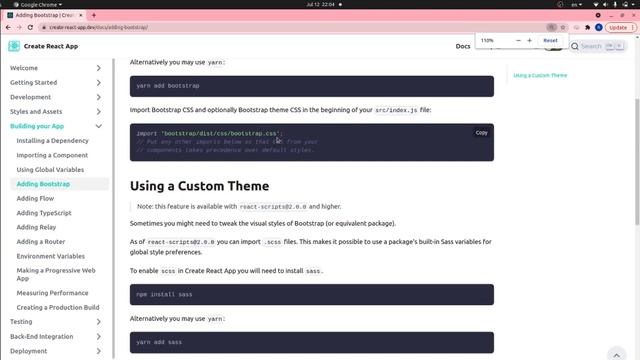Open the Chrome extensions puzzle icon
The image size is (640, 360).
coord(587,27)
